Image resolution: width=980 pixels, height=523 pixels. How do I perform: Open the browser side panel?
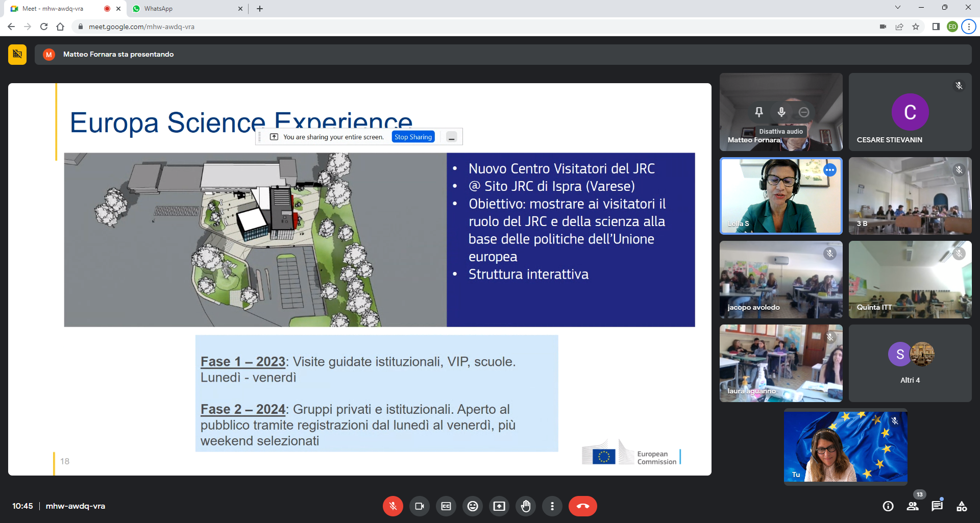point(936,27)
